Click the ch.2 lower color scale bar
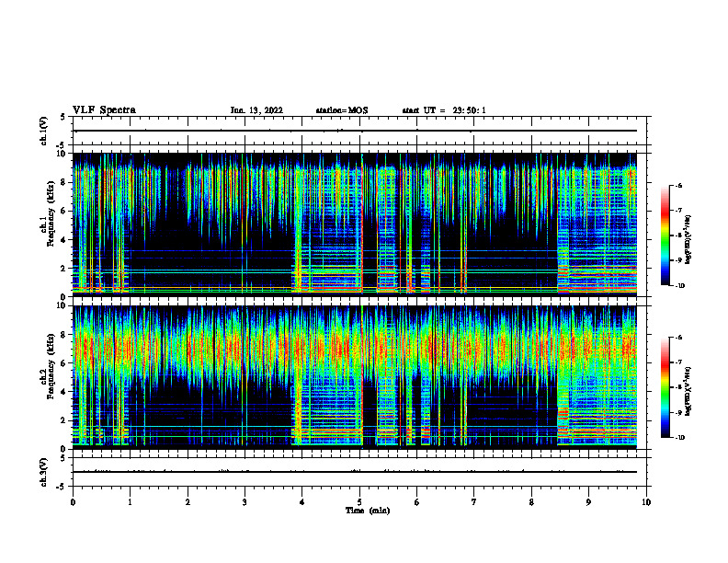The width and height of the screenshot is (728, 563). (x=665, y=387)
